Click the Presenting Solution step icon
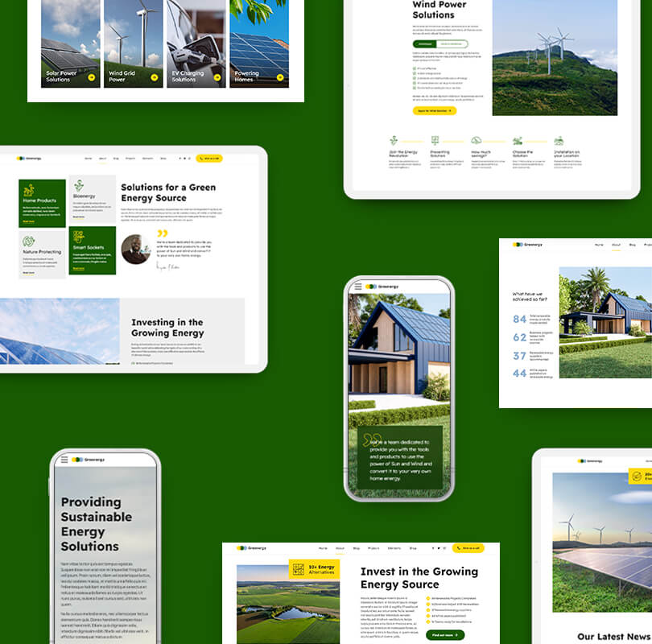Viewport: 652px width, 644px height. [x=435, y=141]
